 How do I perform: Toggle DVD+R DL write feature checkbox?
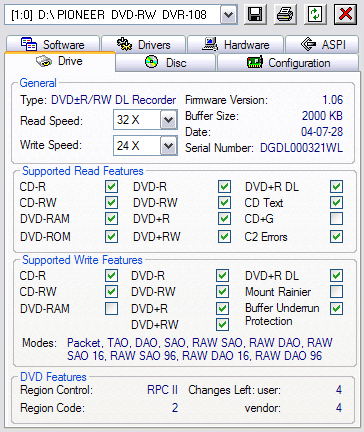point(336,276)
